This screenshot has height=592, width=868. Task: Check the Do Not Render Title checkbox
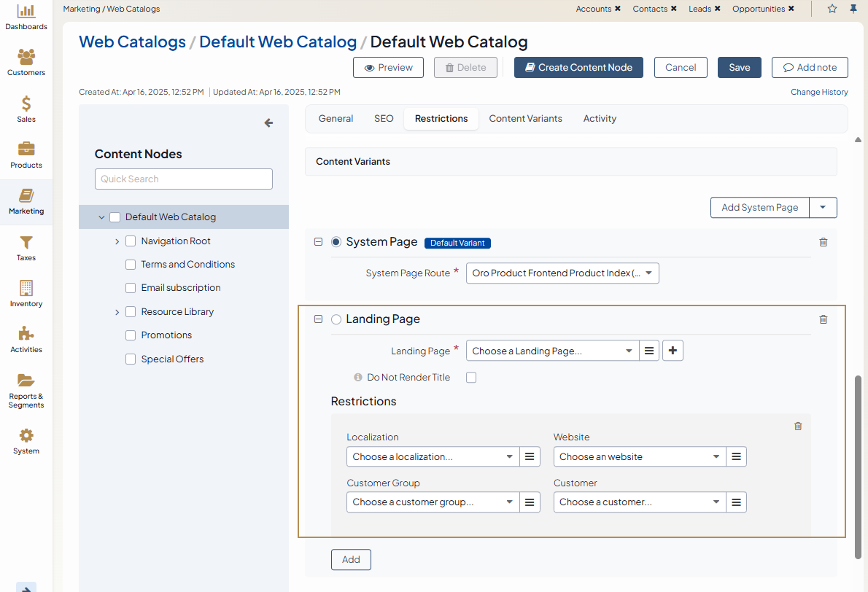(x=471, y=378)
